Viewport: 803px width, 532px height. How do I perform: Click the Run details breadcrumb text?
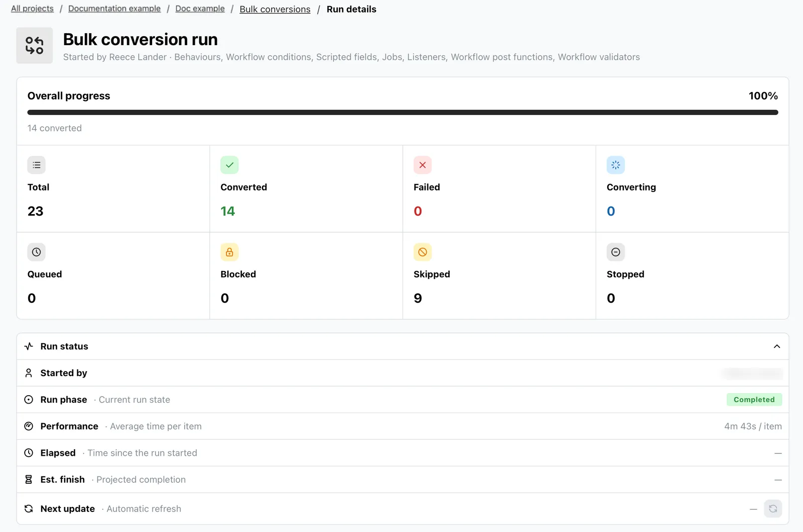coord(351,9)
